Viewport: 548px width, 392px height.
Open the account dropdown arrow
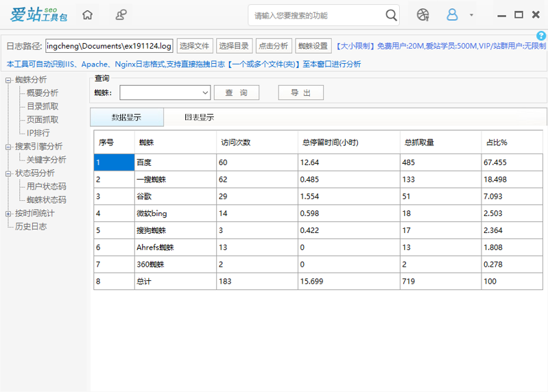[x=471, y=15]
